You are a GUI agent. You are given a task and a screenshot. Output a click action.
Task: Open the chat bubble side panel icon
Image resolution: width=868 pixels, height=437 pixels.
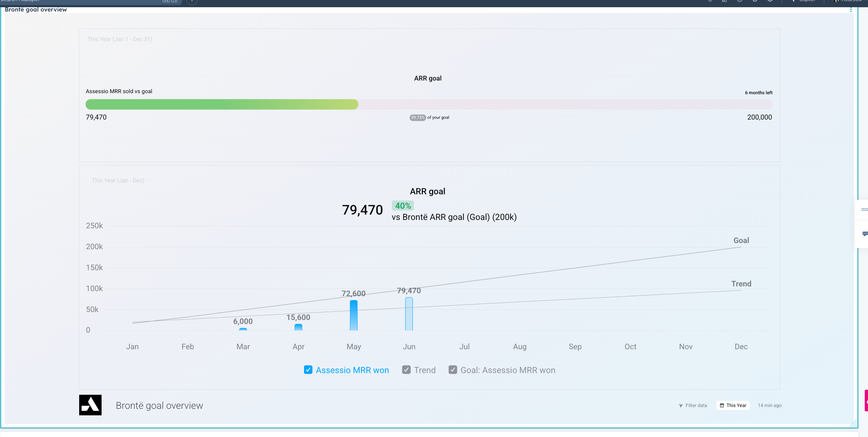point(864,234)
